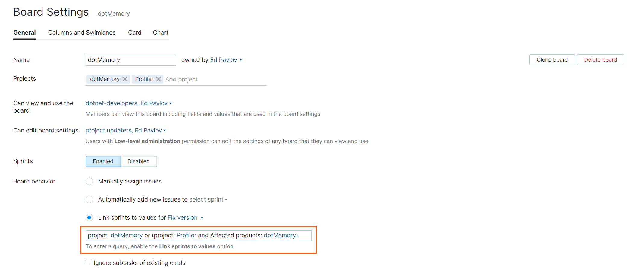Remove the Profiler project tag
The image size is (644, 273).
tap(159, 79)
